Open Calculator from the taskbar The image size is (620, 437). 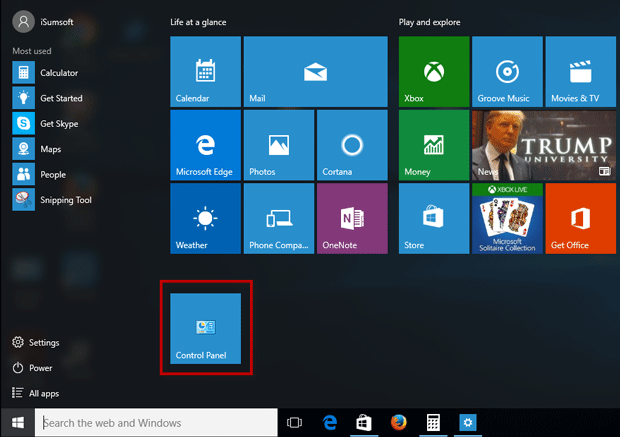[433, 422]
